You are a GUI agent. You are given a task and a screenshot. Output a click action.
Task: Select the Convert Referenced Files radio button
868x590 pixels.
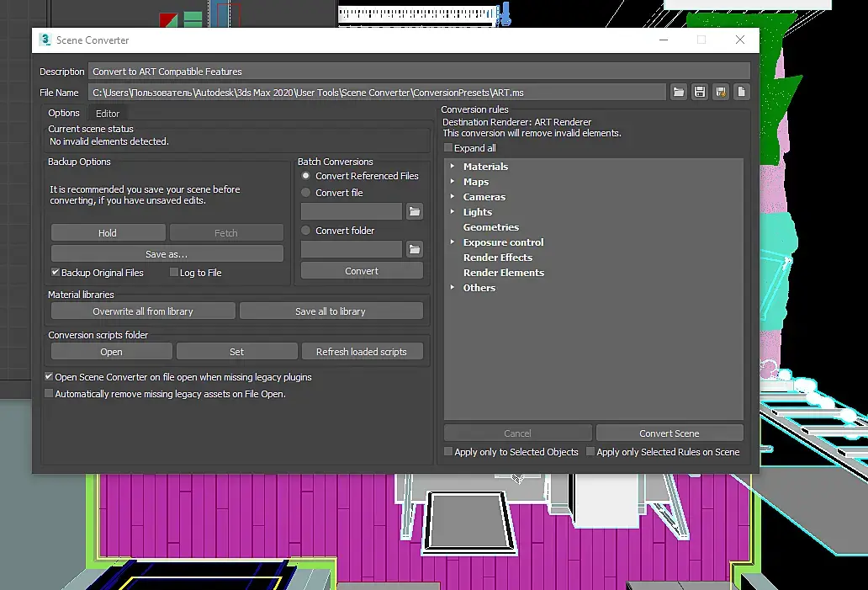pos(305,176)
